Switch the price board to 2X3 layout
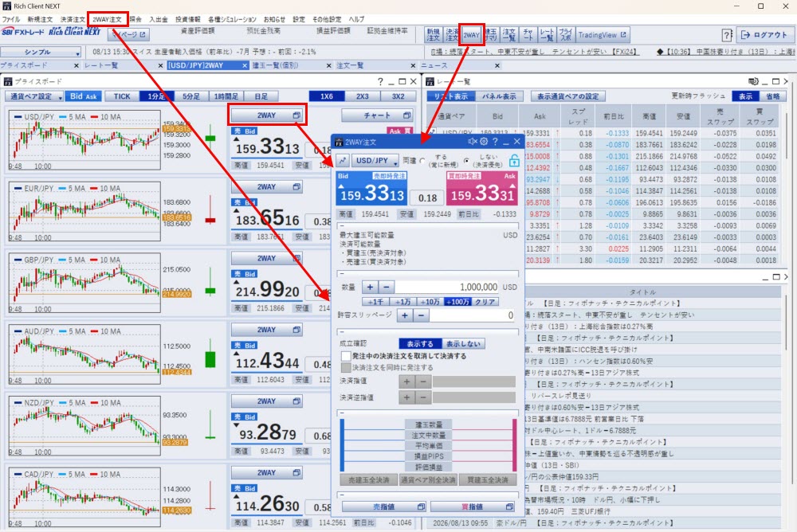Screen dimensions: 797x532 (x=363, y=96)
